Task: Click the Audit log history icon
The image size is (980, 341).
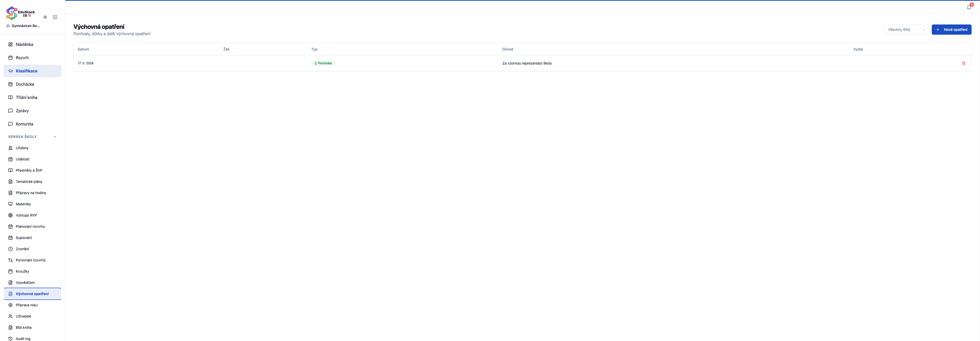Action: [11, 339]
